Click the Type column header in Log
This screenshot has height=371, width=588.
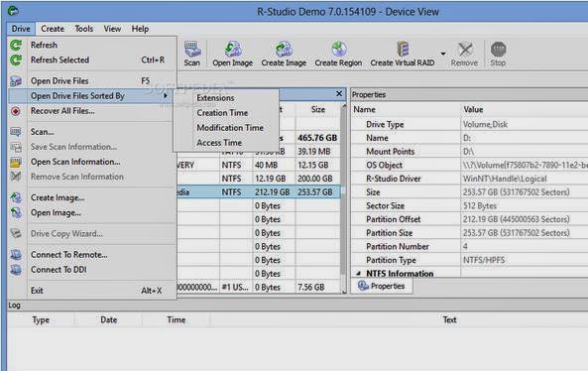point(41,320)
